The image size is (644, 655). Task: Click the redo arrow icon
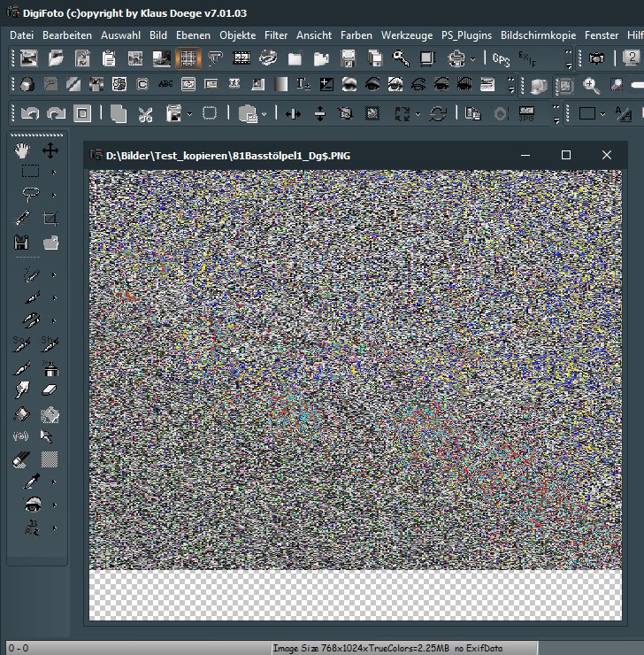pyautogui.click(x=56, y=113)
